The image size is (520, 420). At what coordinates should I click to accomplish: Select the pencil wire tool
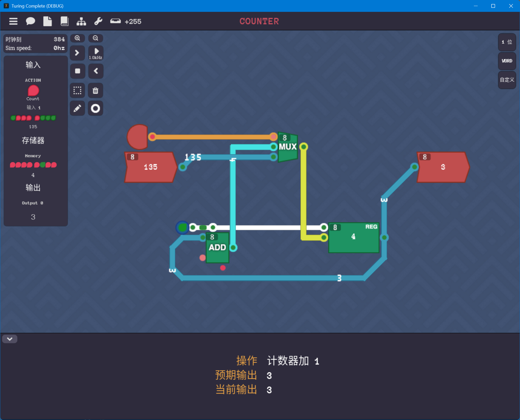coord(77,109)
